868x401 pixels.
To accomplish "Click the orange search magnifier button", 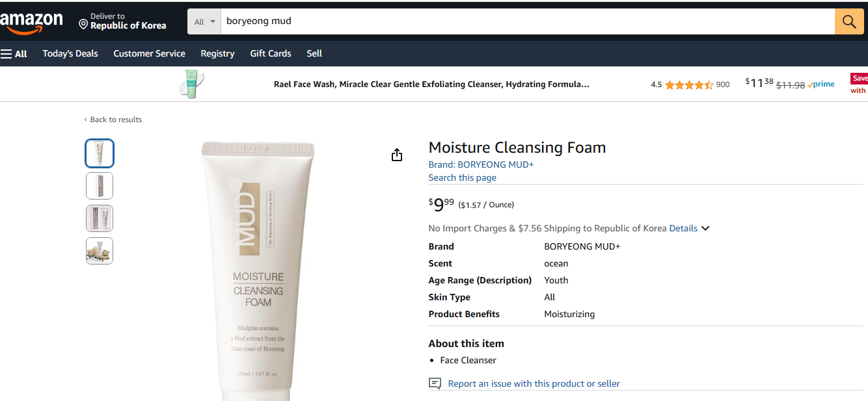I will [x=849, y=21].
